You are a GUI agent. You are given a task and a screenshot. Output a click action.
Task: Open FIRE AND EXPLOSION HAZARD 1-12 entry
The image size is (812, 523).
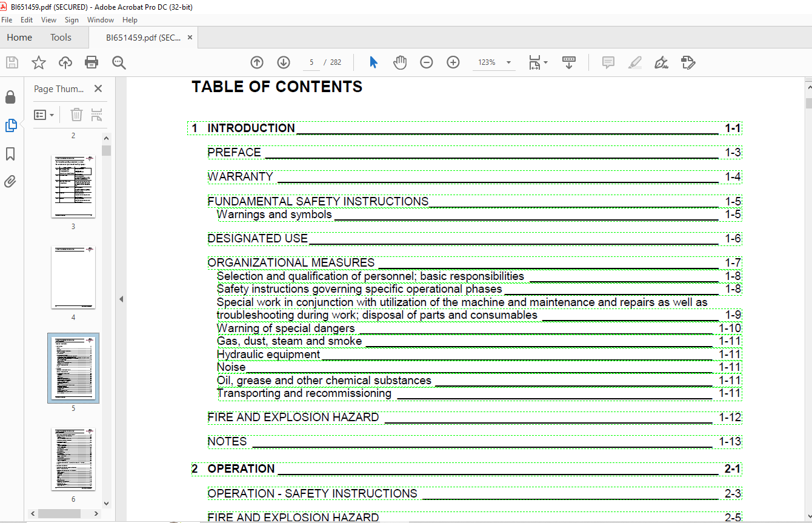point(293,418)
